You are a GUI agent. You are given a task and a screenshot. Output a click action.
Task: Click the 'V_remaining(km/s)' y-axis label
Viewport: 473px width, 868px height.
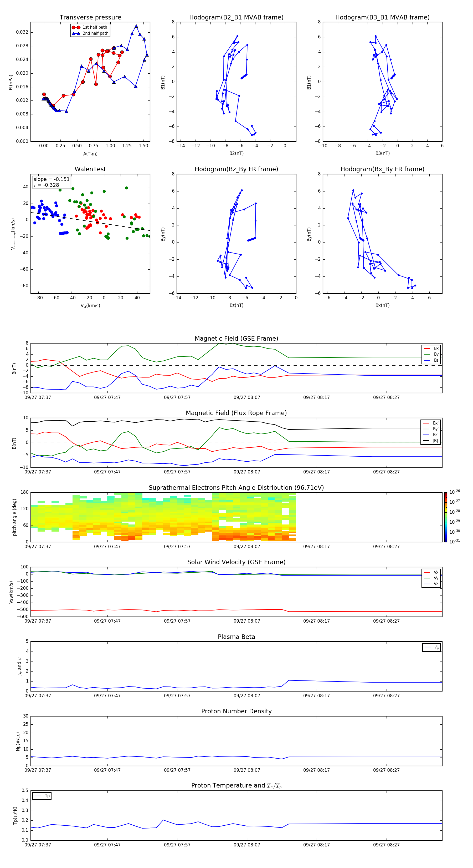point(13,234)
